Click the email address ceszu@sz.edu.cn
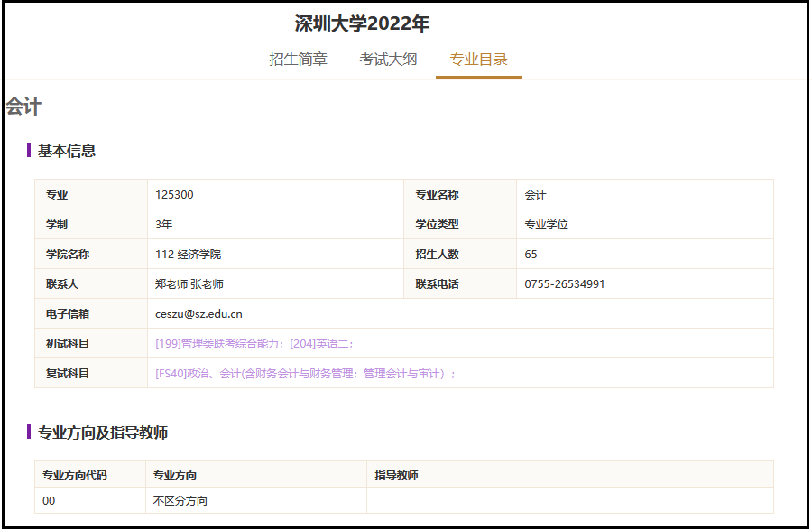This screenshot has width=812, height=529. [x=198, y=314]
